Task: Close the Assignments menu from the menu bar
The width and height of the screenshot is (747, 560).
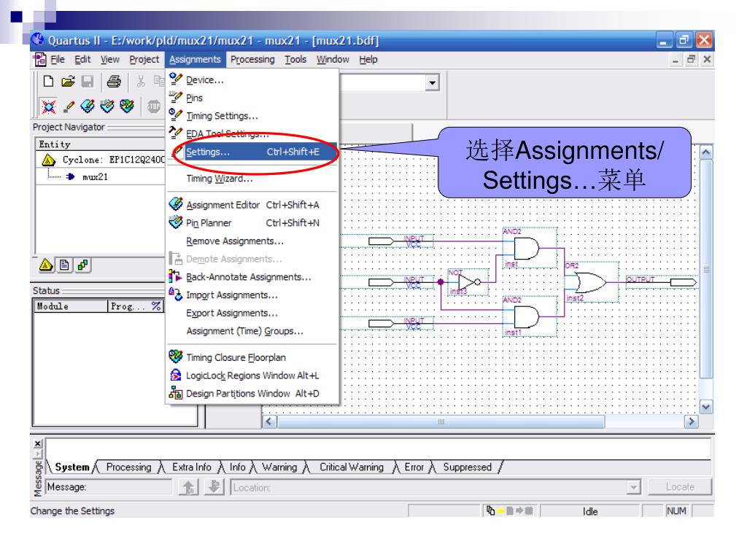Action: point(195,60)
